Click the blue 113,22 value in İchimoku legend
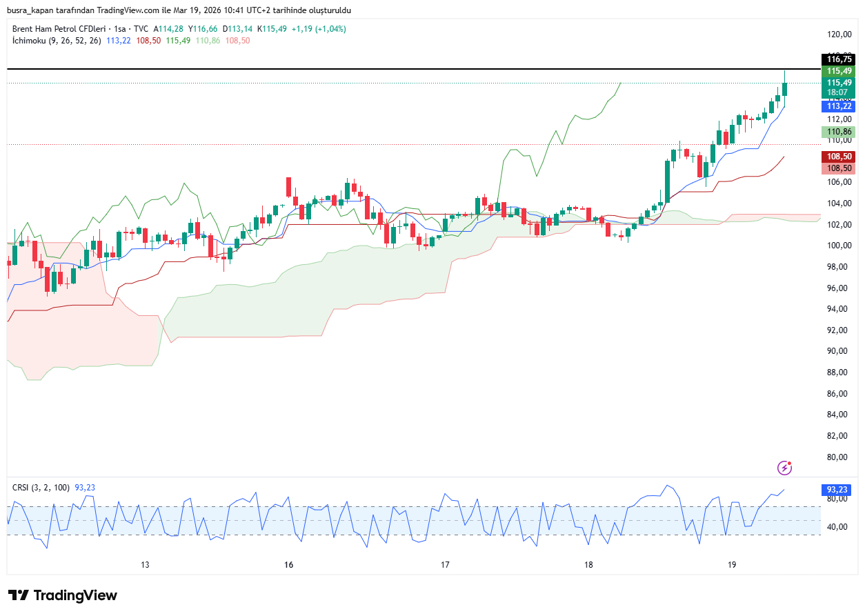Image resolution: width=865 pixels, height=616 pixels. point(119,41)
